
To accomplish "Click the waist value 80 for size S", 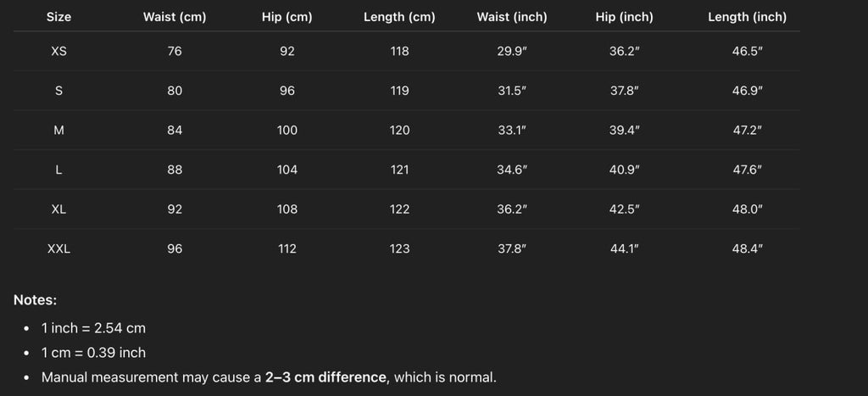I will [x=175, y=91].
